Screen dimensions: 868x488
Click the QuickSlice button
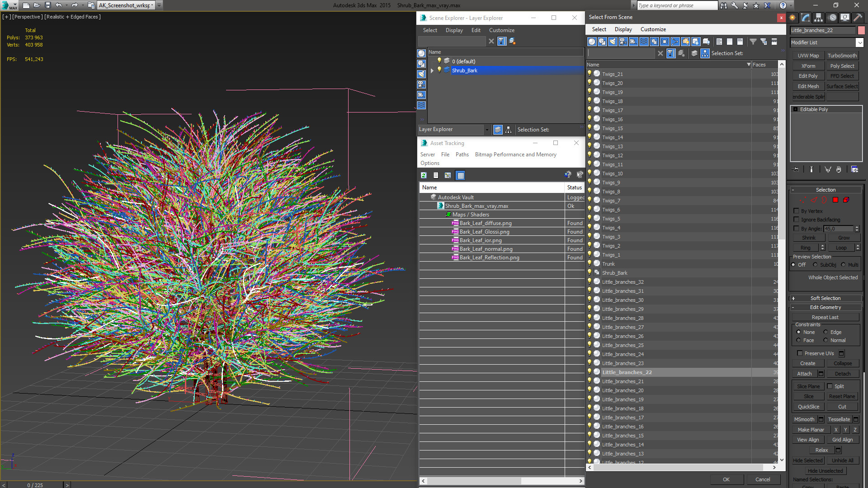(808, 407)
